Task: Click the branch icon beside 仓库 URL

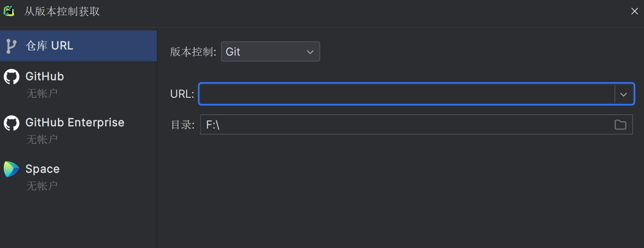Action: click(x=11, y=46)
